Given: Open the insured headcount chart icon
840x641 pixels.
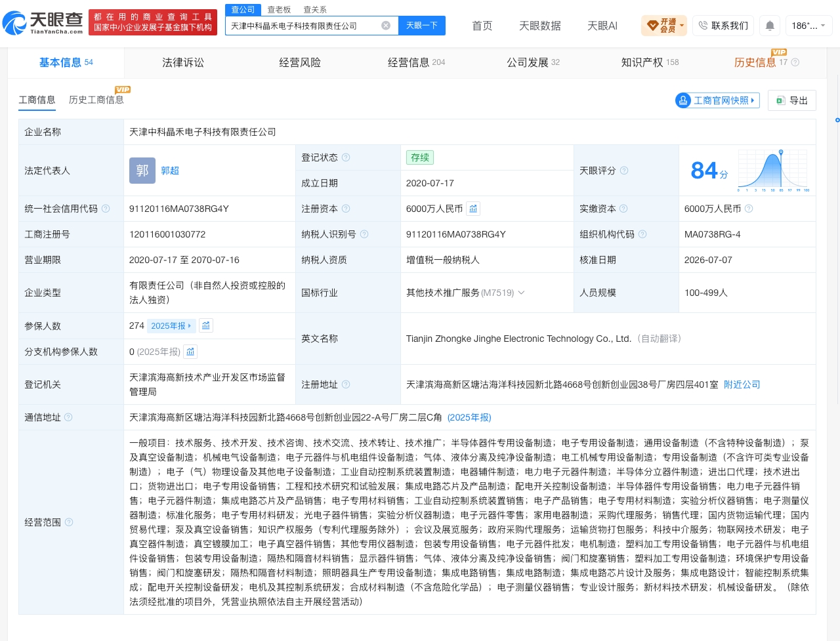Looking at the screenshot, I should 206,325.
